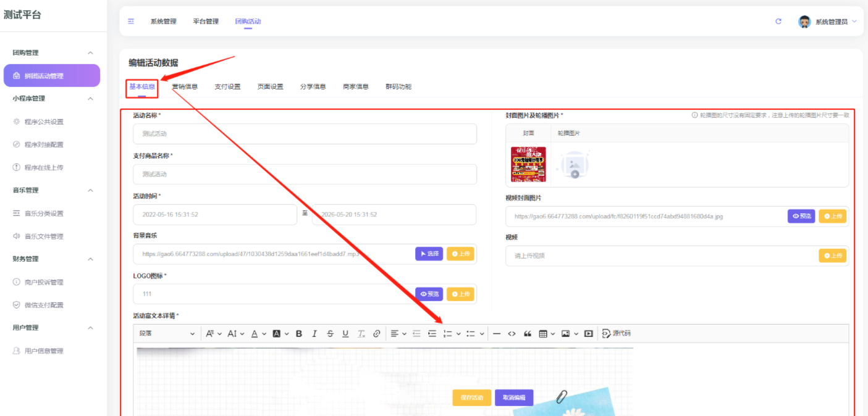Image resolution: width=868 pixels, height=416 pixels.
Task: Switch to the 轮播图片 image tab
Action: click(568, 132)
